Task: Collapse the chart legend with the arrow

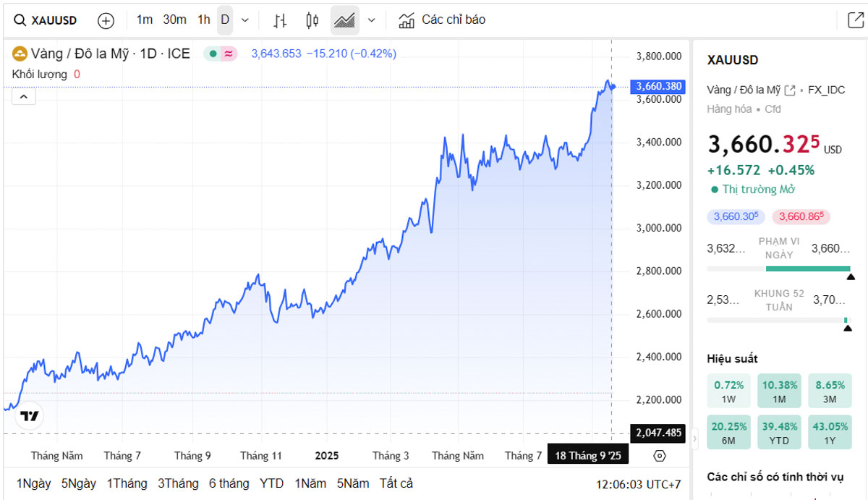Action: 24,96
